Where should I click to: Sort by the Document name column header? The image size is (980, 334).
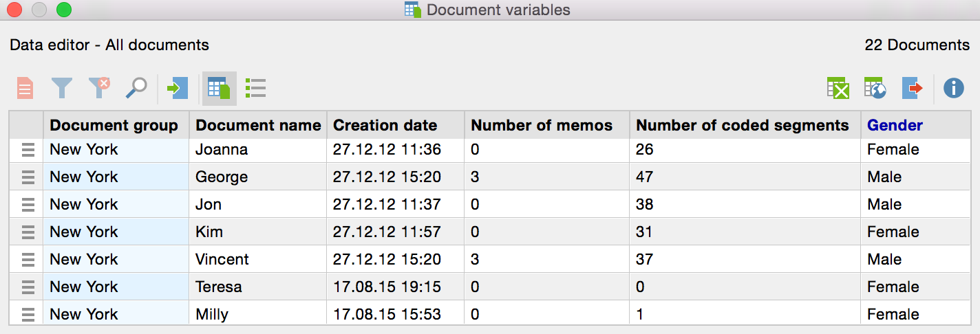tap(258, 125)
